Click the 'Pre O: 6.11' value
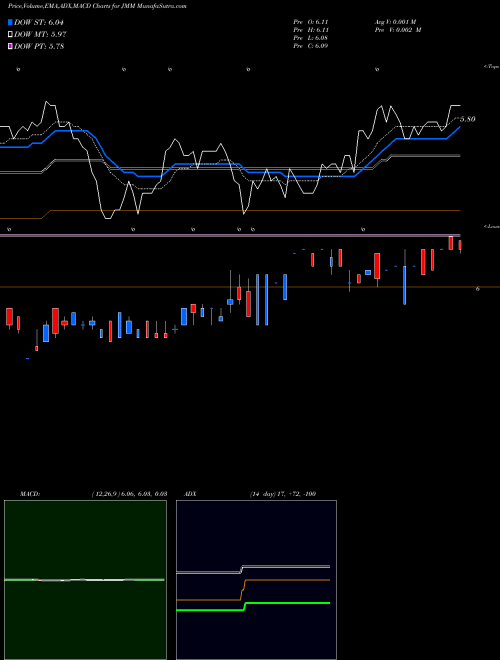The height and width of the screenshot is (660, 500). (311, 22)
